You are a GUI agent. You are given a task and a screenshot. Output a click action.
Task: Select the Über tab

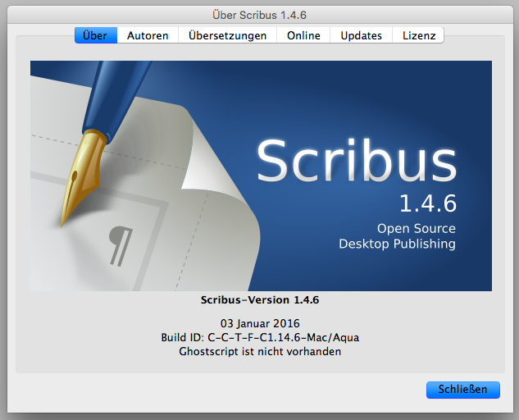point(95,35)
